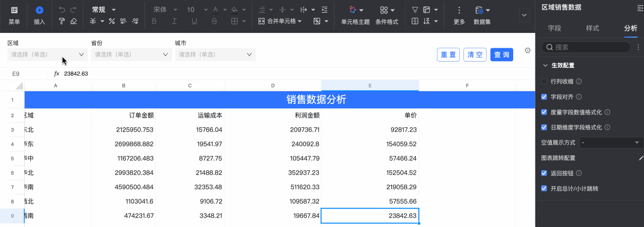Uncheck the 返回按钮 checkbox
The width and height of the screenshot is (644, 227).
(x=544, y=173)
